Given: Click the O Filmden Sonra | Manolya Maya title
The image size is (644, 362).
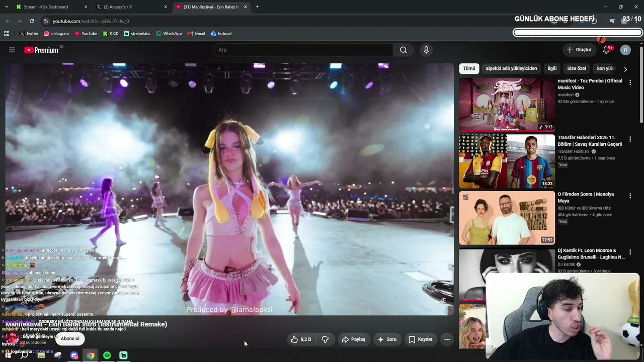Looking at the screenshot, I should point(586,198).
